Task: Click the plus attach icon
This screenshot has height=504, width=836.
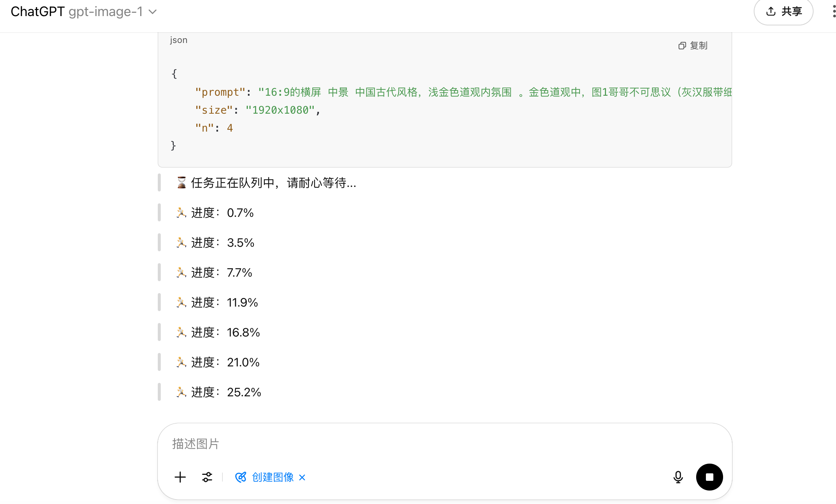Action: click(x=180, y=477)
